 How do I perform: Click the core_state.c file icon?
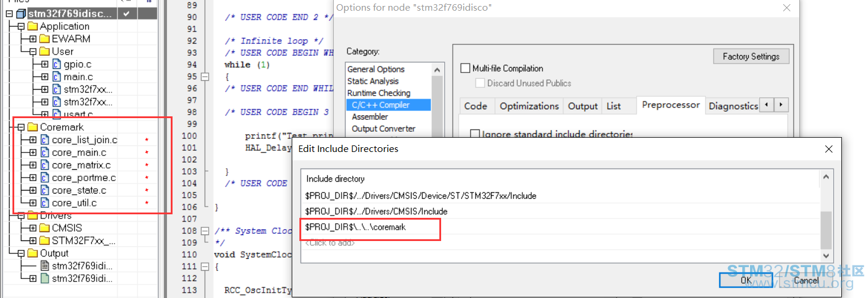tap(44, 191)
